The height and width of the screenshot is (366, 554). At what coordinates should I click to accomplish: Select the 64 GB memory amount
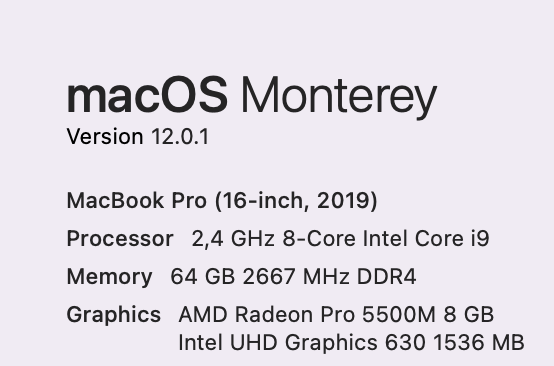[x=202, y=276]
